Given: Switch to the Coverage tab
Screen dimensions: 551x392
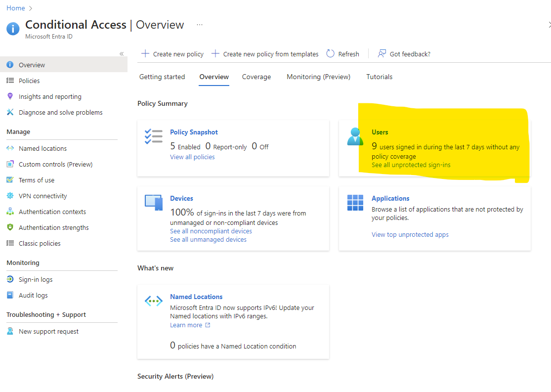Looking at the screenshot, I should pyautogui.click(x=256, y=77).
